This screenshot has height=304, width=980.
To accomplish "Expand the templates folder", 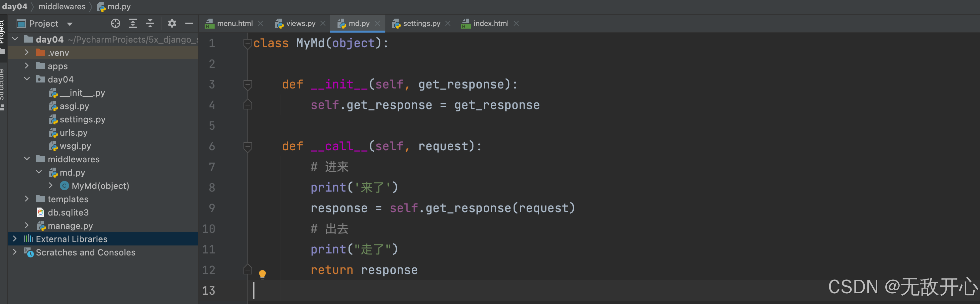I will click(27, 199).
